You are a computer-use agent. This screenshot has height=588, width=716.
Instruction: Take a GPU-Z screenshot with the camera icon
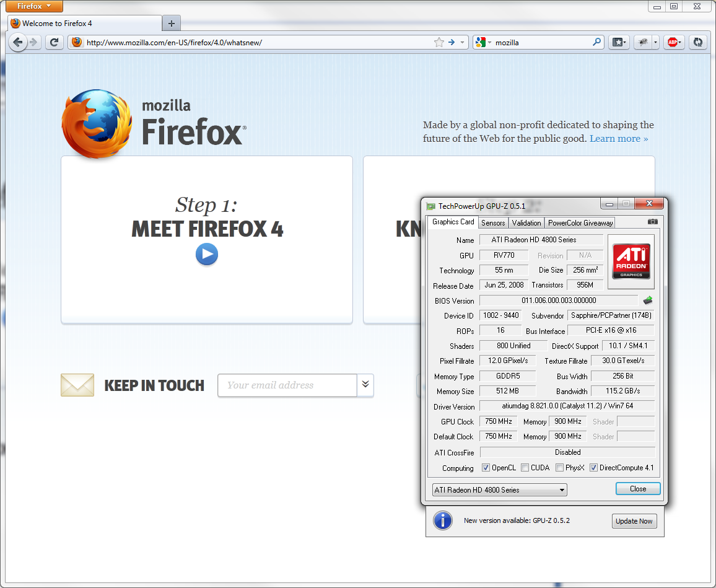(653, 222)
